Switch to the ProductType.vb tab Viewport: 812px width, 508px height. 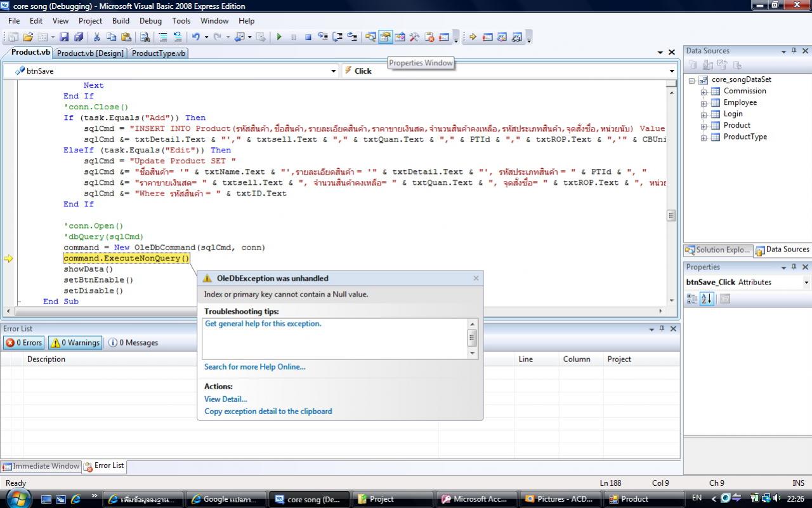159,53
